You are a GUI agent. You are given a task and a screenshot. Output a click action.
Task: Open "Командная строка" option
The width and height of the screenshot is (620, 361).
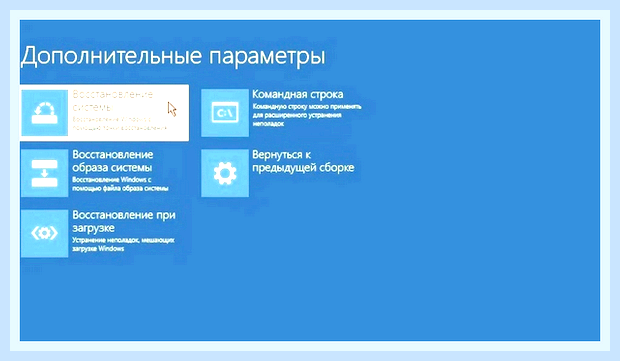[298, 94]
